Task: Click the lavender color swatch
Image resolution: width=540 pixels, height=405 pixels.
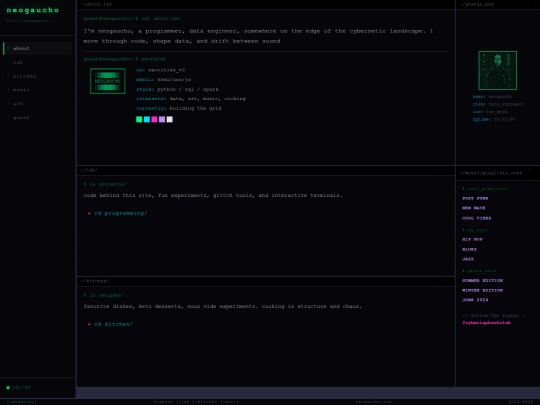Action: tap(162, 119)
